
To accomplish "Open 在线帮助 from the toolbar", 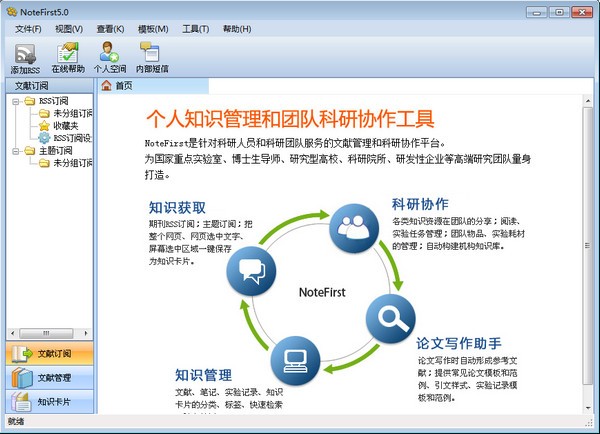I will tap(68, 53).
